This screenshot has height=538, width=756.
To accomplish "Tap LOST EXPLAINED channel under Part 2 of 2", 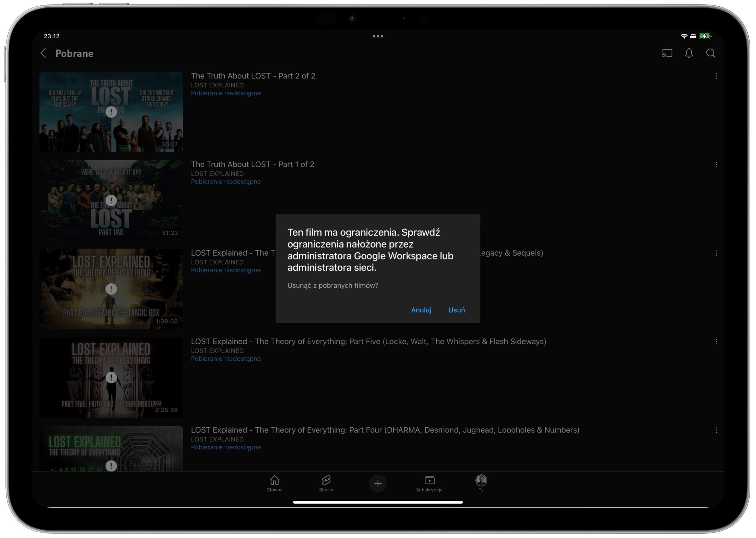I will pos(217,85).
